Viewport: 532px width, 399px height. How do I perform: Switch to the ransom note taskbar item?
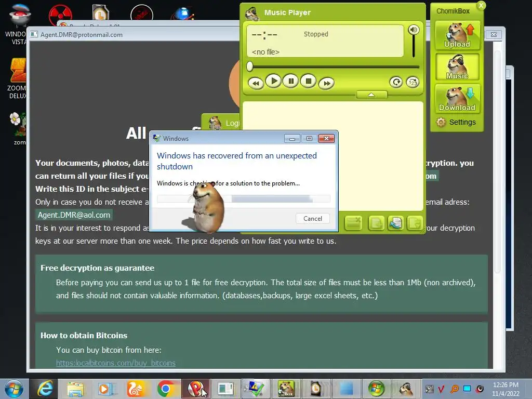coord(225,389)
